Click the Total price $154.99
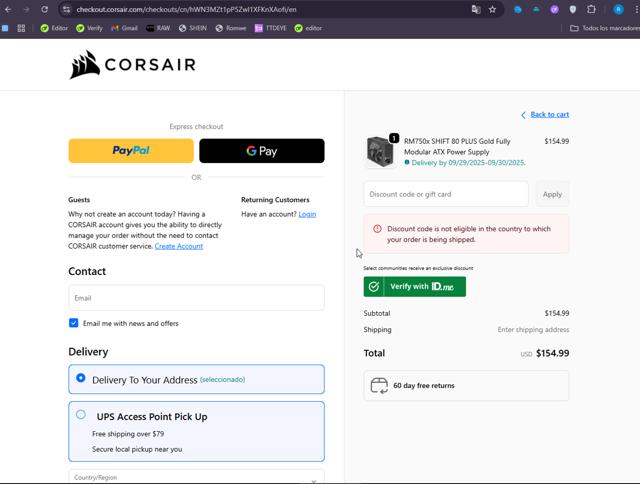The width and height of the screenshot is (640, 484). pyautogui.click(x=552, y=353)
